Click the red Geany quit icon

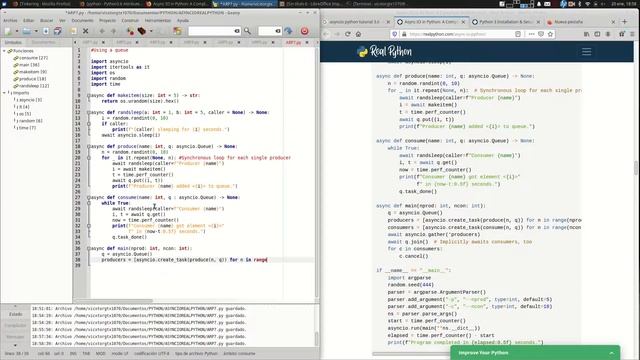[x=304, y=31]
